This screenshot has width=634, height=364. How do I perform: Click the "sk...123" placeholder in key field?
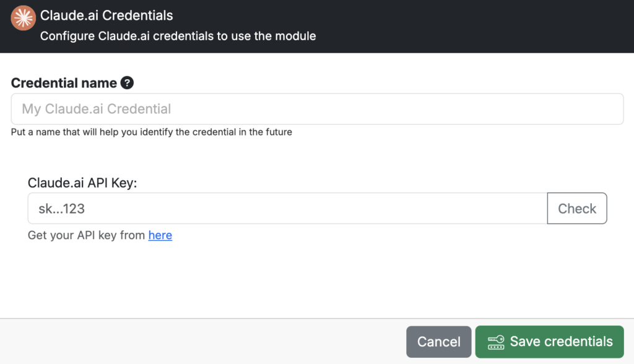pyautogui.click(x=61, y=209)
